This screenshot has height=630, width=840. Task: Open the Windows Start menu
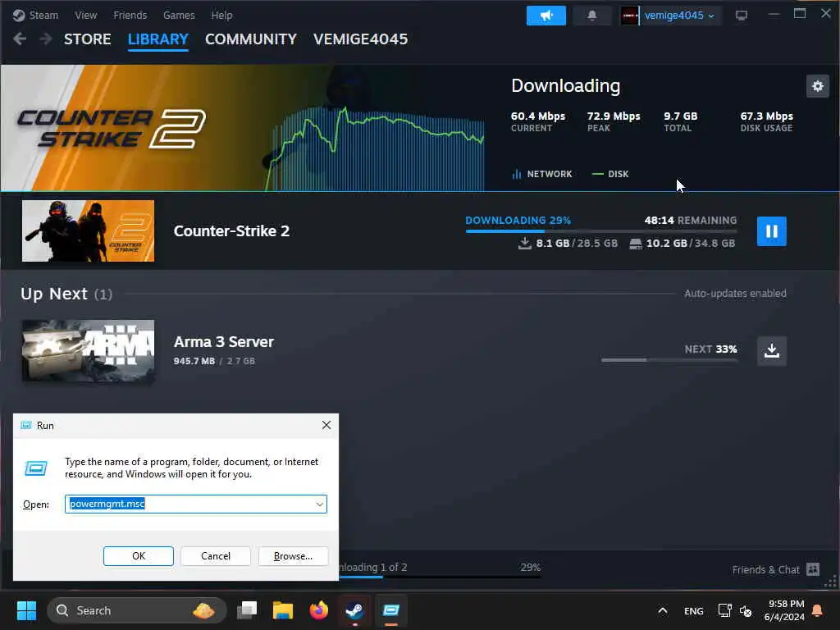click(x=26, y=610)
